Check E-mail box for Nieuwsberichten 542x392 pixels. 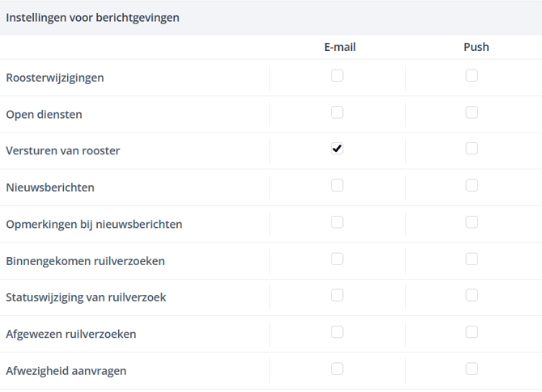(337, 186)
